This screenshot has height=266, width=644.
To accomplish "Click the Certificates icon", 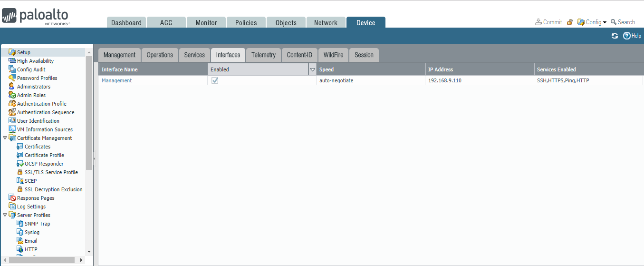I will [20, 147].
